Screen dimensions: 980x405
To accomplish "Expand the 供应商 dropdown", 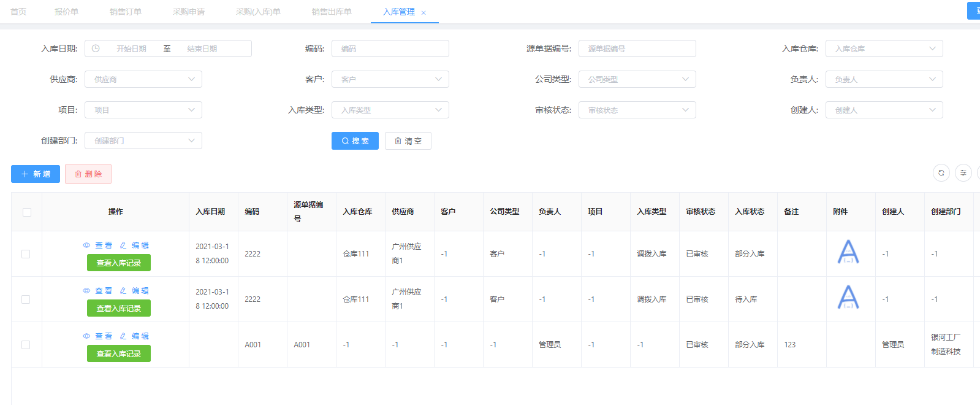I will 143,79.
